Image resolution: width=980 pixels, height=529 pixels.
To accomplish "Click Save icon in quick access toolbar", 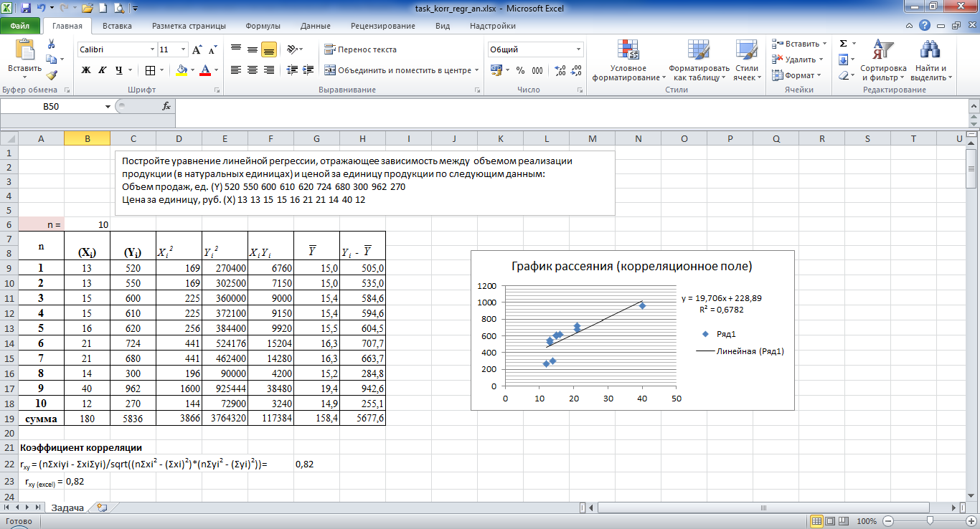I will [x=26, y=9].
